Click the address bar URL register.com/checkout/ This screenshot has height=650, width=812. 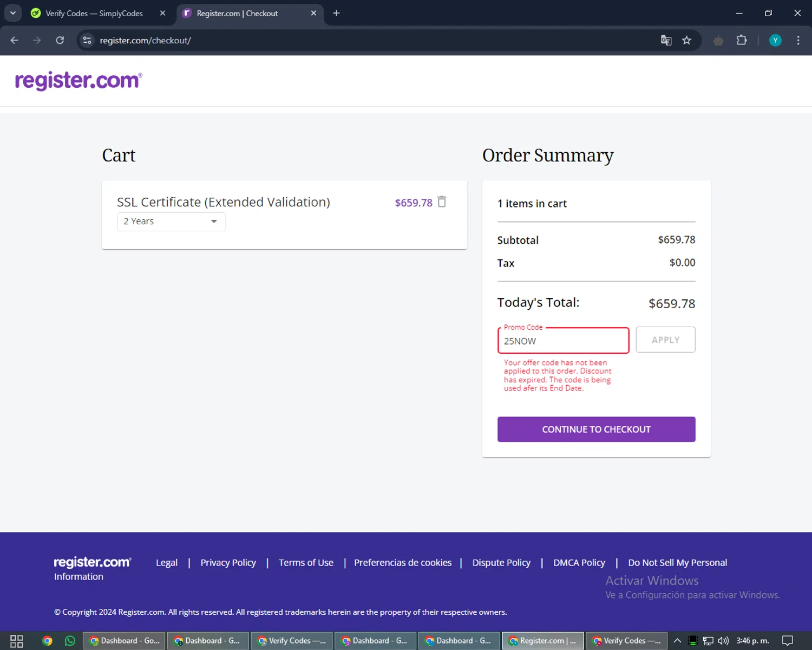(145, 40)
